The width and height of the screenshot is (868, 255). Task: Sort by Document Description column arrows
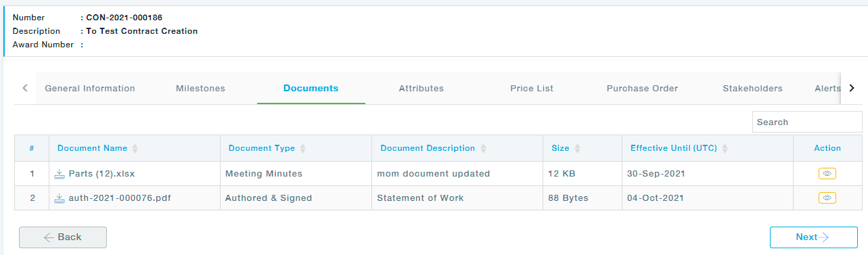(482, 148)
